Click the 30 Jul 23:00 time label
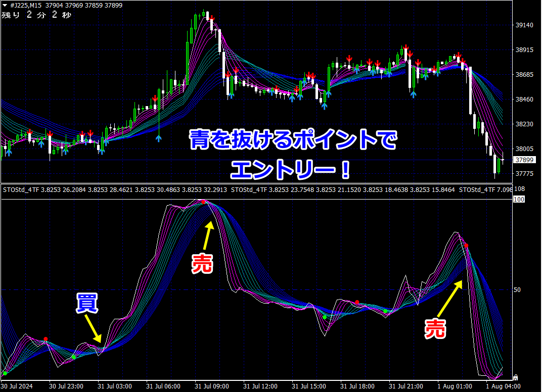 click(x=66, y=386)
